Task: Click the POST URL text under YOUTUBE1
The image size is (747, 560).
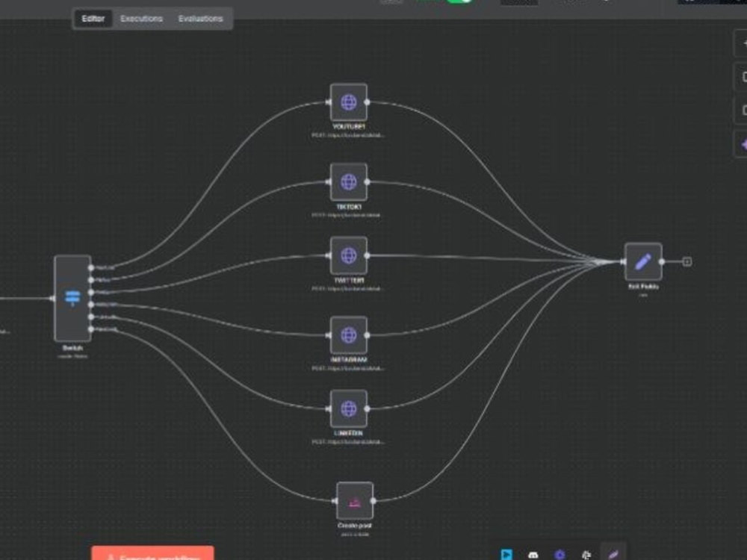Action: (x=348, y=135)
